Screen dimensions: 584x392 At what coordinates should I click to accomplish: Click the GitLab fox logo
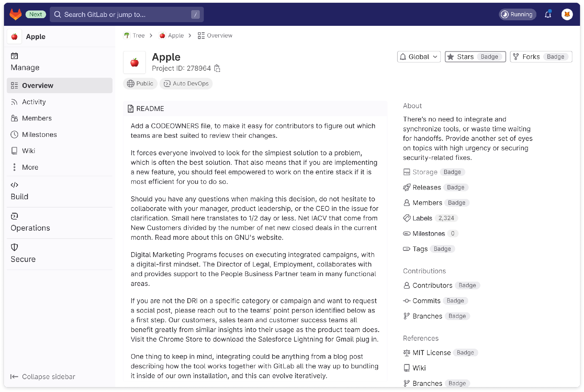click(15, 14)
